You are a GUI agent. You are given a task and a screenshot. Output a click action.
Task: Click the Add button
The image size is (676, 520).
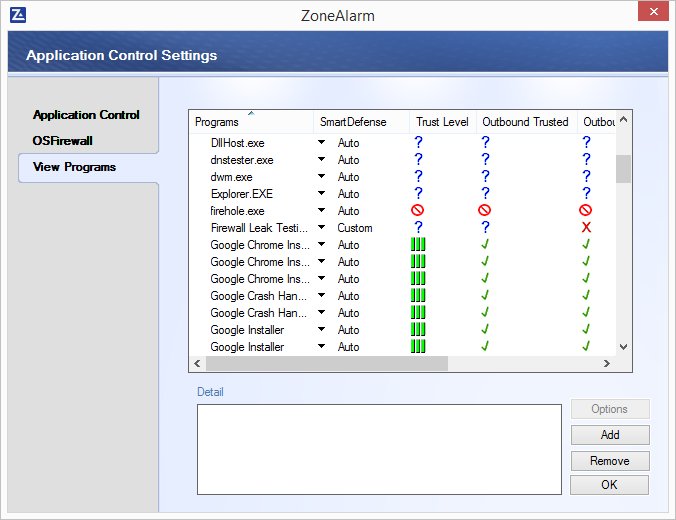point(610,435)
